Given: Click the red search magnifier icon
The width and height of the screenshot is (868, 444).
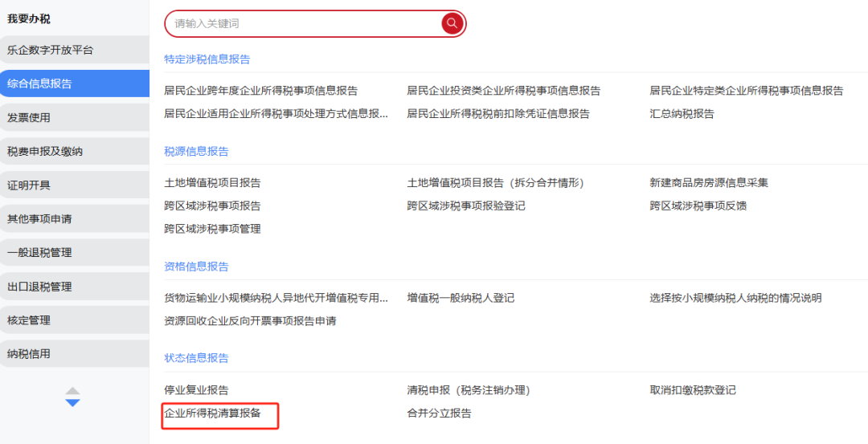Looking at the screenshot, I should click(x=452, y=23).
